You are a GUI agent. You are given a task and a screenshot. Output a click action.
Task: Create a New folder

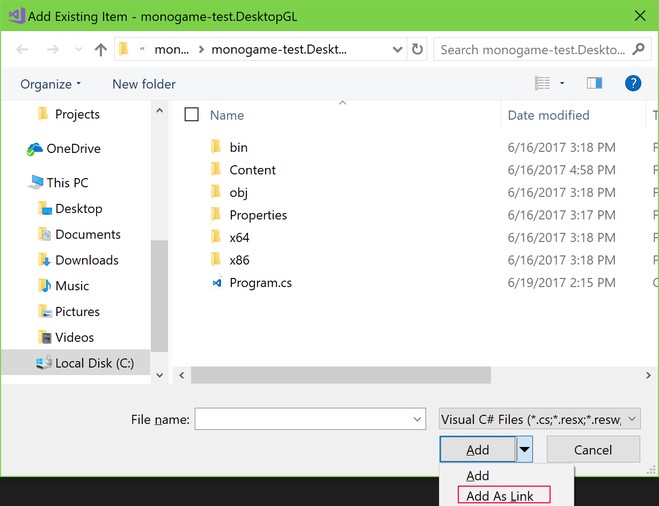144,84
